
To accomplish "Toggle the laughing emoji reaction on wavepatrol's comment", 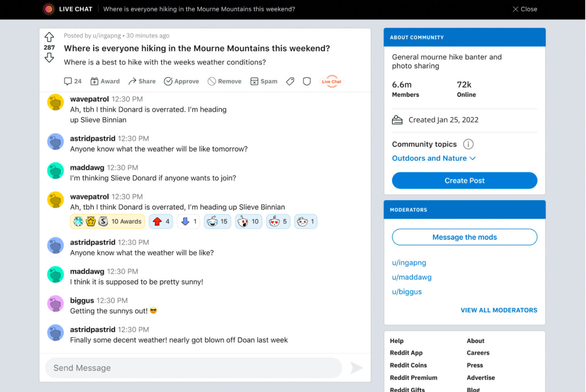I will click(217, 221).
